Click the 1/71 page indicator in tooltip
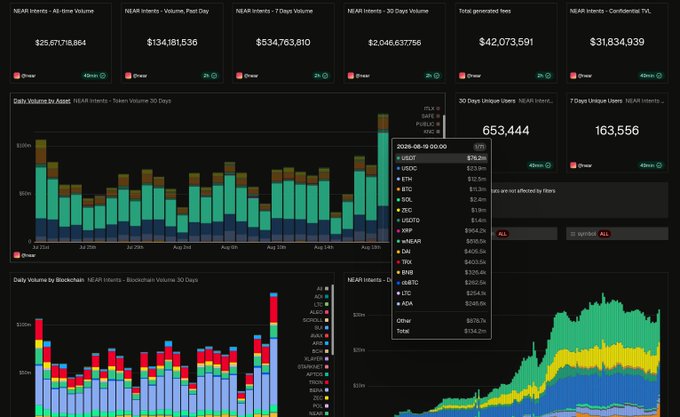Image resolution: width=680 pixels, height=417 pixels. click(x=479, y=147)
